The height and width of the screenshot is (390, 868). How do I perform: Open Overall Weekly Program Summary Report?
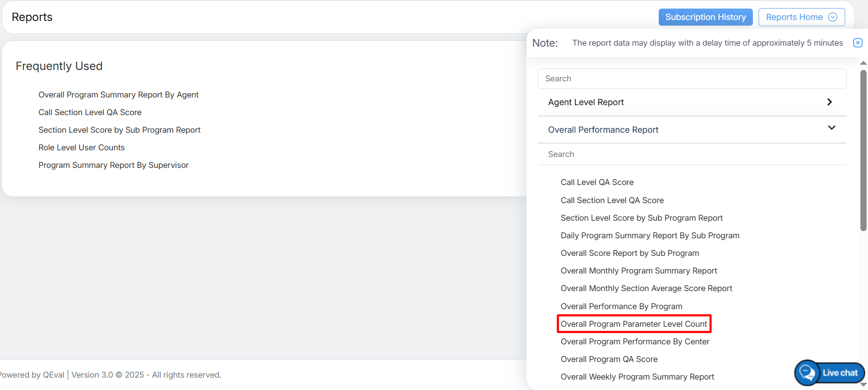[637, 377]
